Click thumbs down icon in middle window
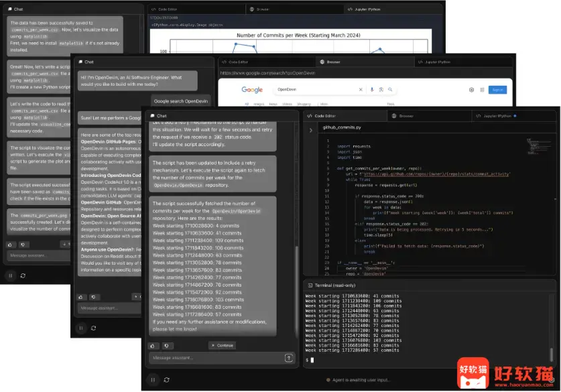The width and height of the screenshot is (561, 392). (x=94, y=297)
